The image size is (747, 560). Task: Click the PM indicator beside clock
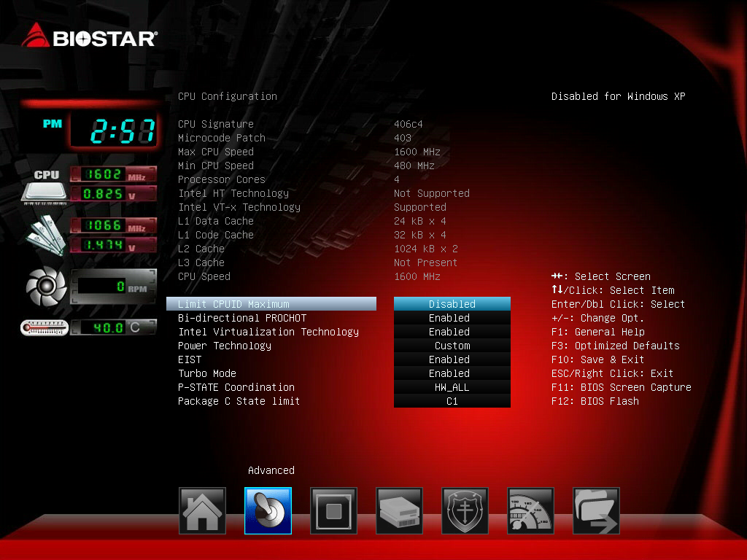click(53, 123)
